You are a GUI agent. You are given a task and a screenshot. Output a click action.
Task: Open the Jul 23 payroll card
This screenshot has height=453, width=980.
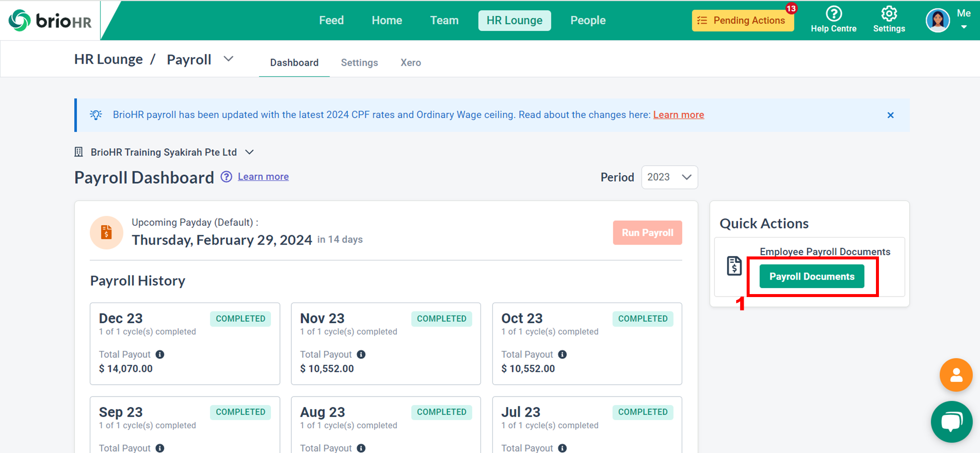click(x=587, y=425)
